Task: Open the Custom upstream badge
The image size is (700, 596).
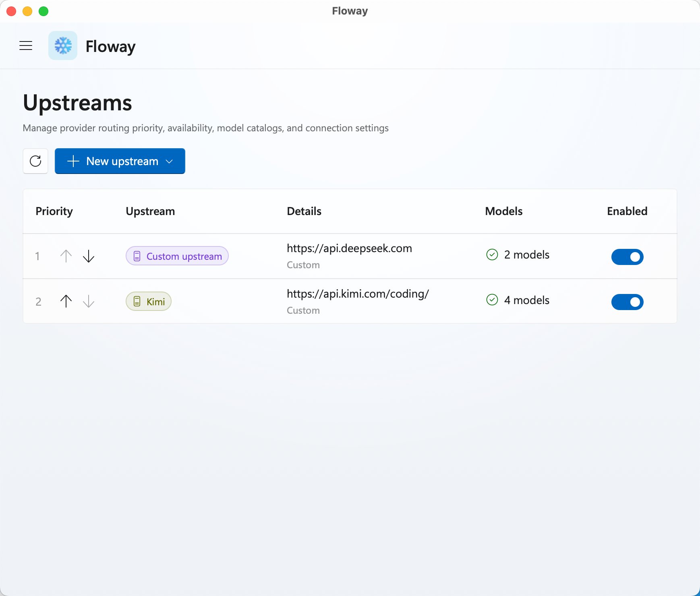Action: (x=177, y=256)
